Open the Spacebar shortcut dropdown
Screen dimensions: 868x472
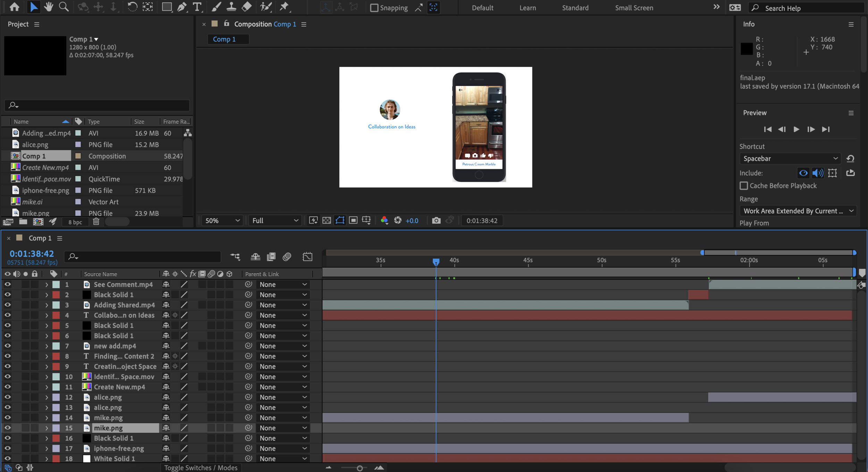790,159
